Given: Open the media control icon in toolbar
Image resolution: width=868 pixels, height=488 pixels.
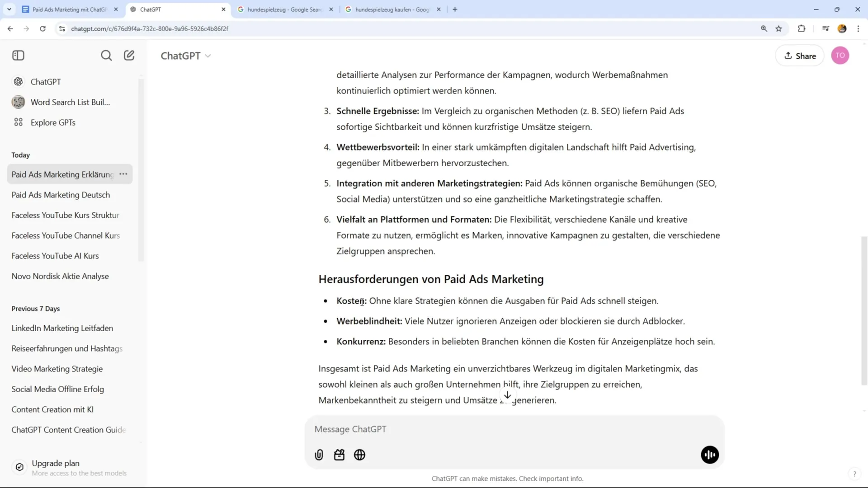Looking at the screenshot, I should coord(826,28).
